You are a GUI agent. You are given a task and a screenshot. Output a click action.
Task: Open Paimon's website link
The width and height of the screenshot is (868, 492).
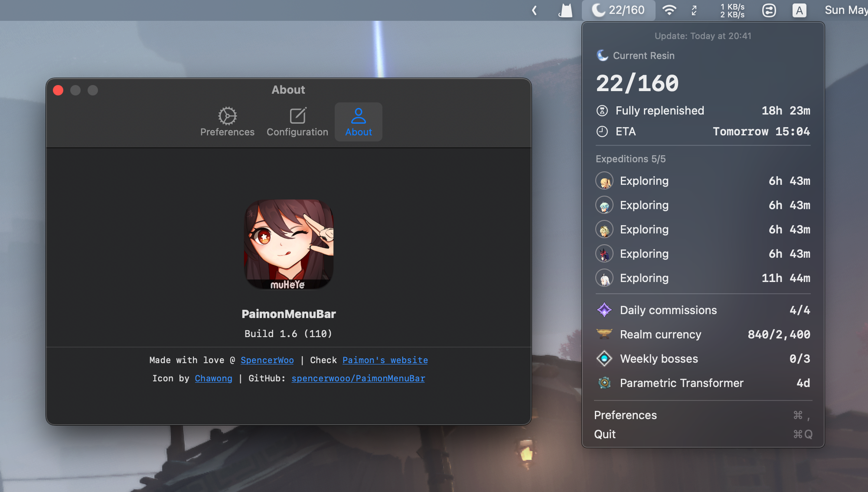coord(385,360)
